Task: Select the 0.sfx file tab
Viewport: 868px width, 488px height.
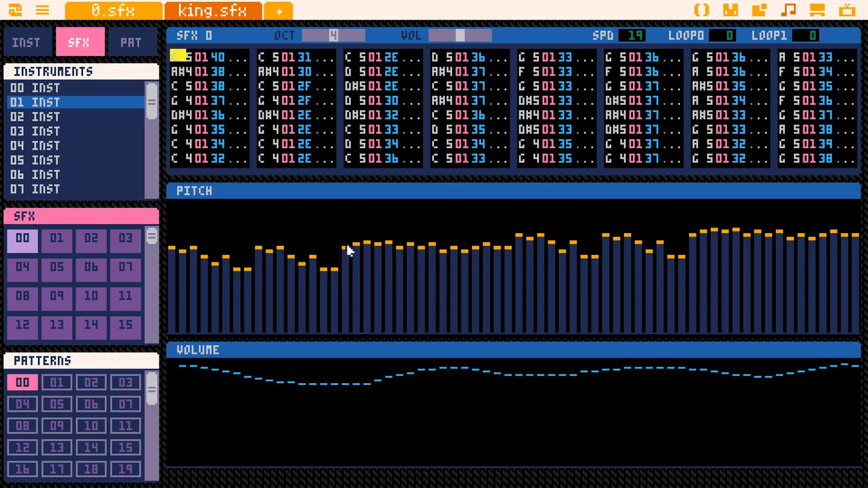Action: 114,10
